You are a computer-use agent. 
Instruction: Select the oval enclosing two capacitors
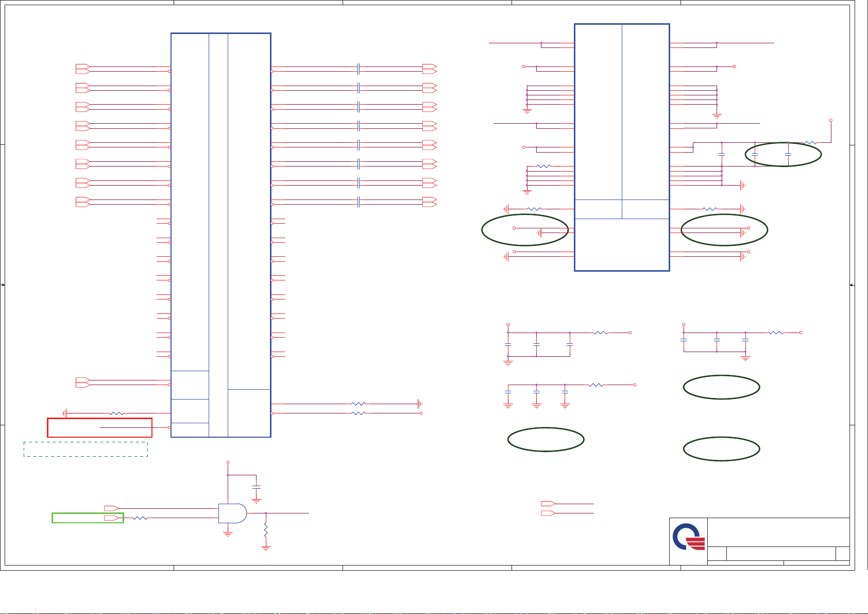point(783,154)
